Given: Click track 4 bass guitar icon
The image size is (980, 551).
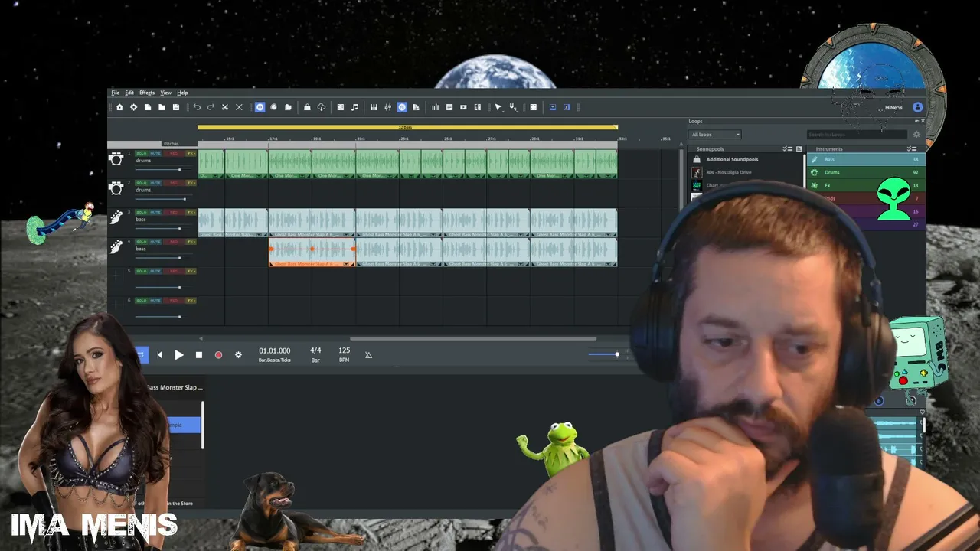Looking at the screenshot, I should point(116,247).
